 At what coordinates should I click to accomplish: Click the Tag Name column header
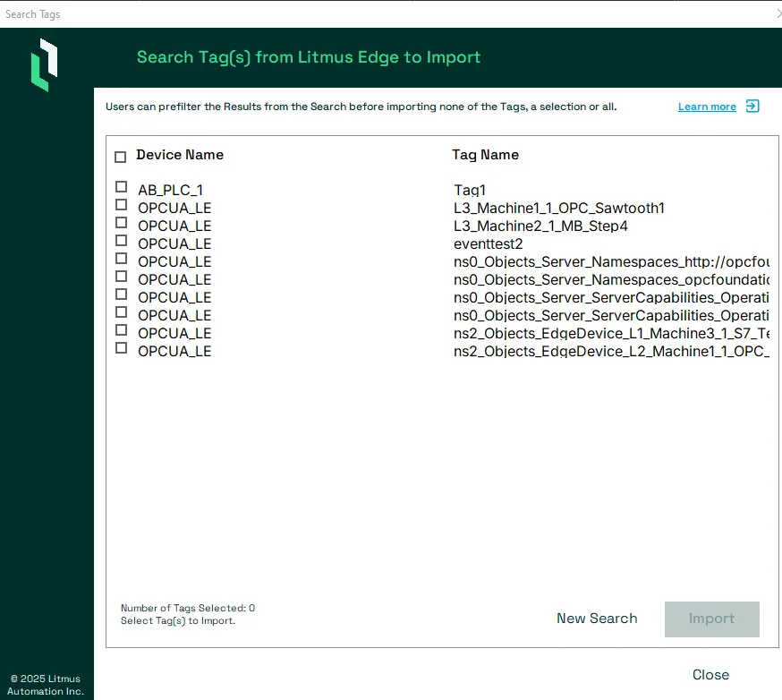pyautogui.click(x=485, y=155)
